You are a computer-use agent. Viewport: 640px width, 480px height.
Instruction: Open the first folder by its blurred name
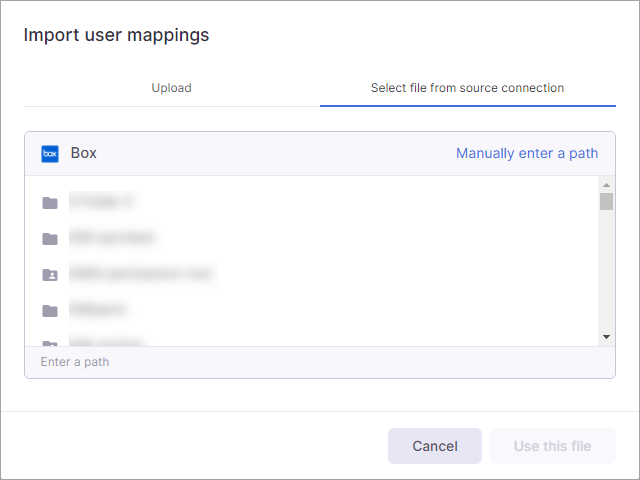[102, 202]
